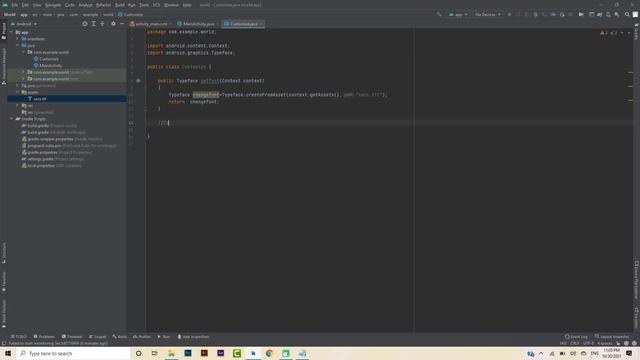Open Chrome from the taskbar
Image resolution: width=640 pixels, height=360 pixels.
[x=269, y=353]
